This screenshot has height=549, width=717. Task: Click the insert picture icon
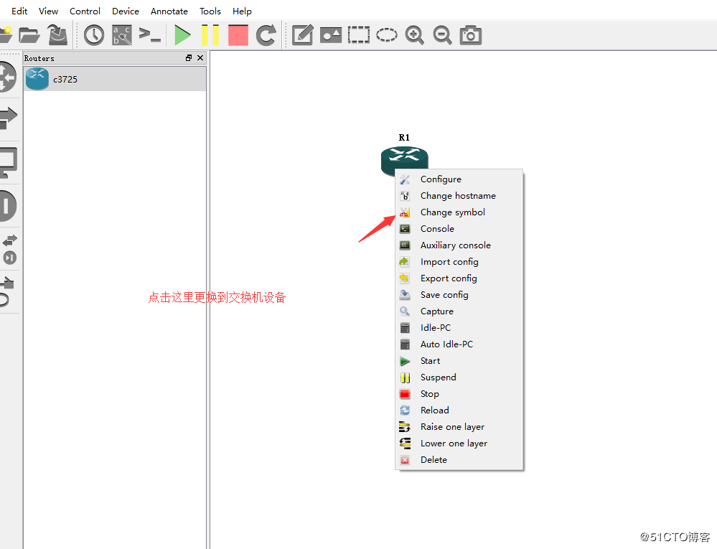click(x=331, y=35)
